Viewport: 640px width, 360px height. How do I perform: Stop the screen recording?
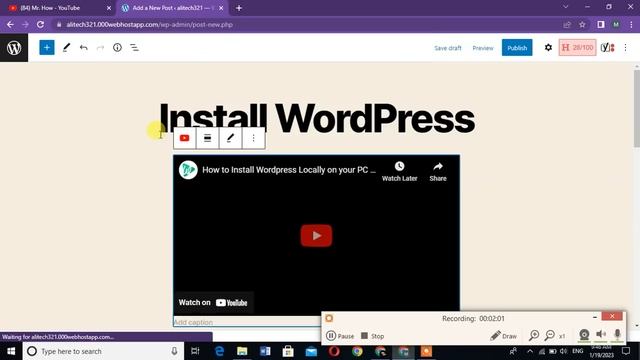click(373, 336)
